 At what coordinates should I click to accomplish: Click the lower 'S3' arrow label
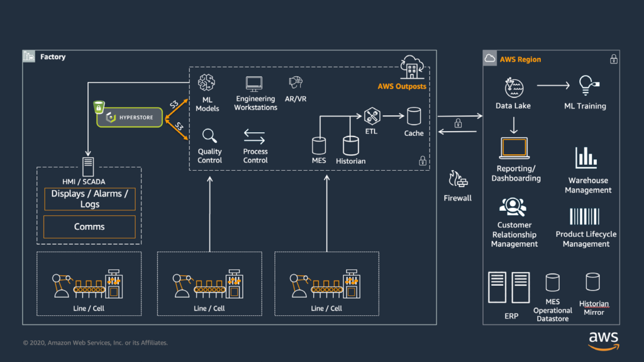179,126
